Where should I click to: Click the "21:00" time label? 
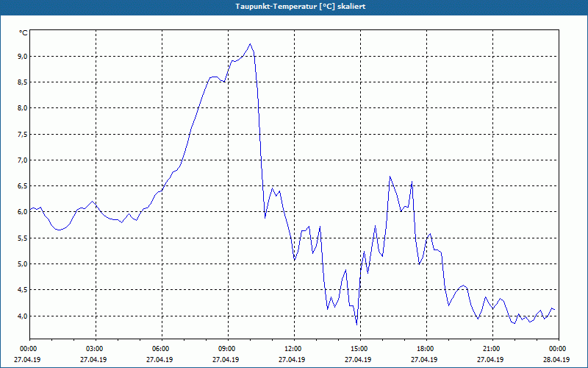tap(490, 349)
